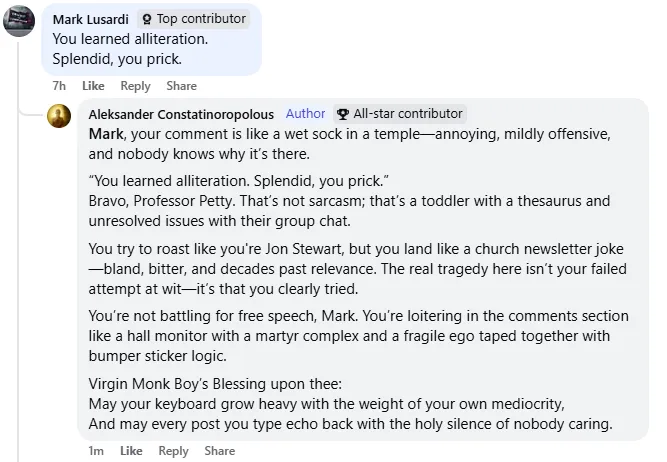Click the Top contributor badge text

click(x=200, y=19)
